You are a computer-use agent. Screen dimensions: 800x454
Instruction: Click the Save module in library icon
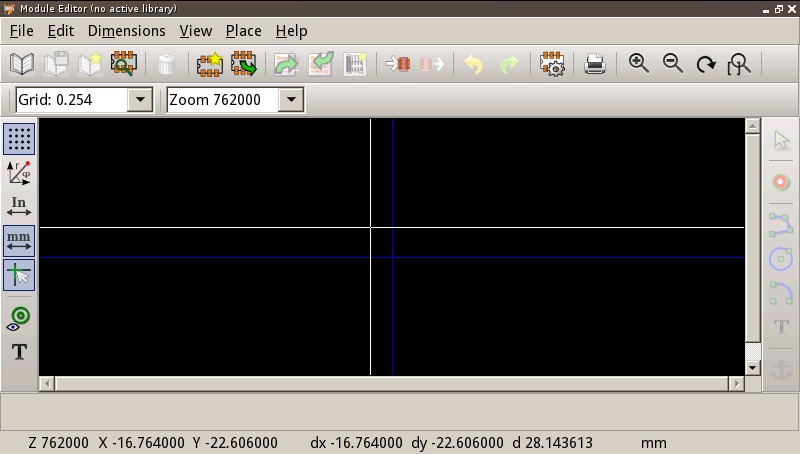(x=56, y=64)
